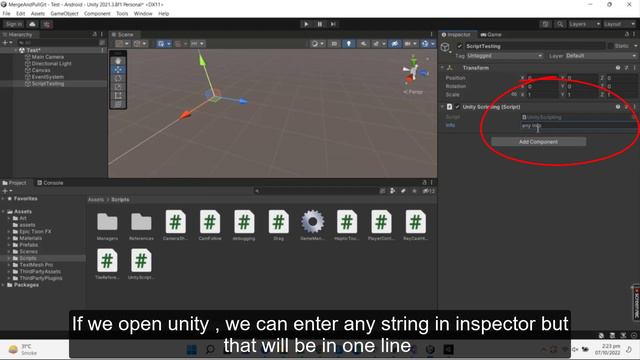Click the Pause button

click(x=320, y=24)
